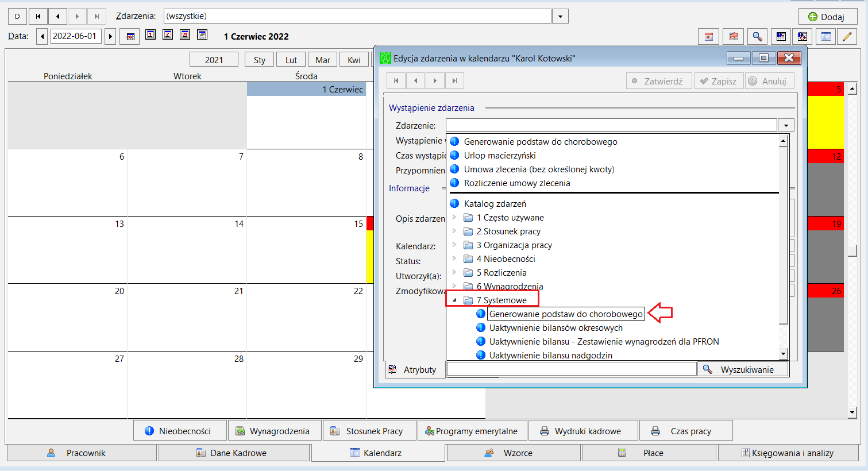Viewport: 868px width, 471px height.
Task: Click the Nieobecności button
Action: [180, 431]
